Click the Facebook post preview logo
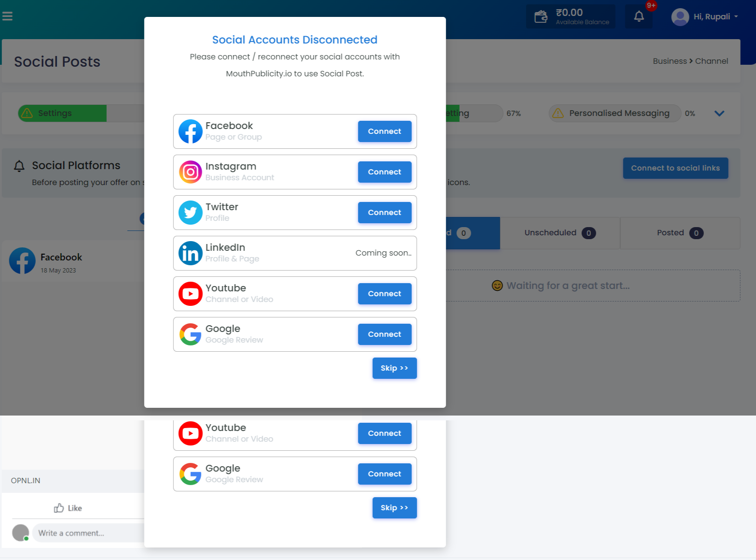756x560 pixels. pyautogui.click(x=22, y=261)
